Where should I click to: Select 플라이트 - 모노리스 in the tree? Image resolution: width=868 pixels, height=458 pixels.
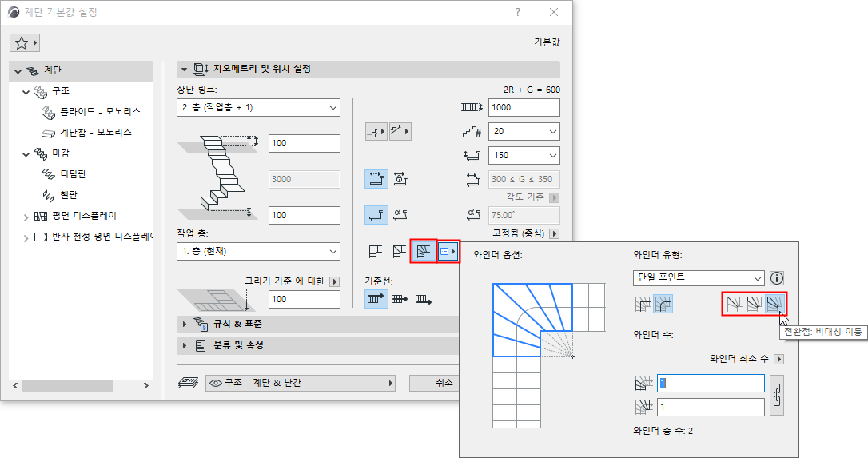pyautogui.click(x=100, y=112)
